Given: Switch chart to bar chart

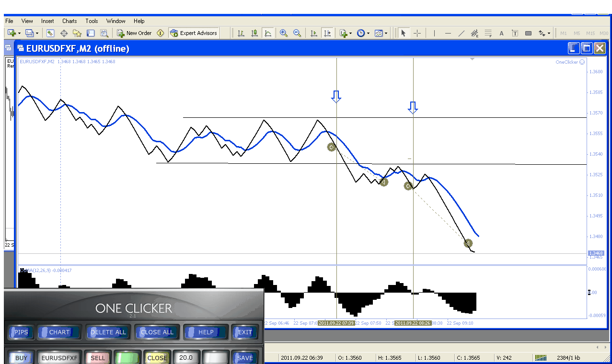Looking at the screenshot, I should [x=241, y=33].
